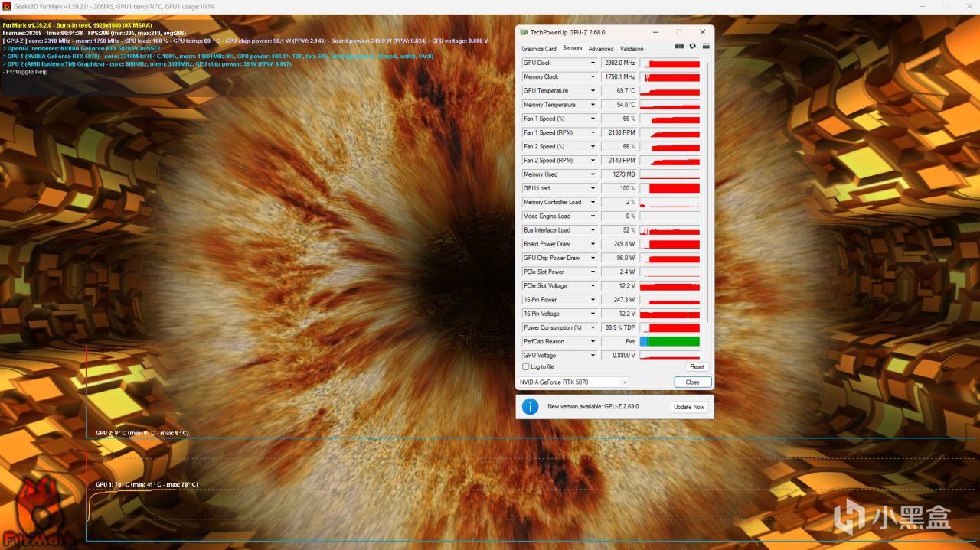Click the FurMark 'GPU 1: 70° C' graph label
The height and width of the screenshot is (550, 980).
click(146, 484)
